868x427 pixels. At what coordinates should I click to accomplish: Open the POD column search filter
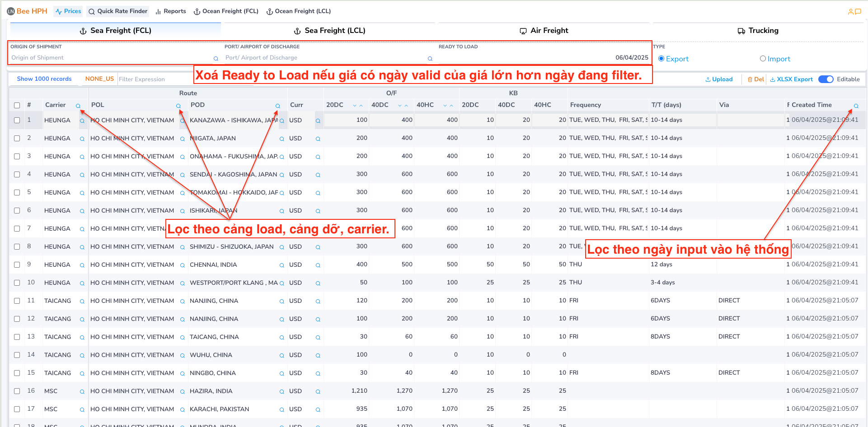pyautogui.click(x=277, y=105)
